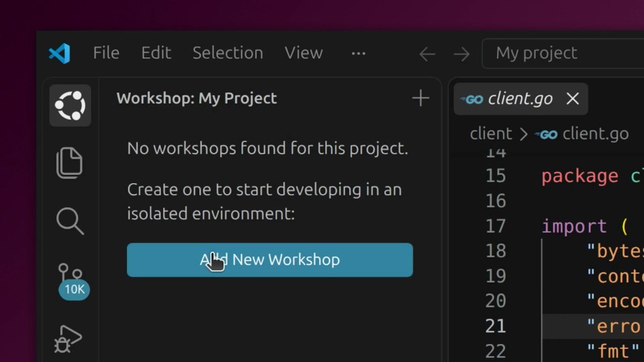Click line number 18 in the gutter

point(495,251)
